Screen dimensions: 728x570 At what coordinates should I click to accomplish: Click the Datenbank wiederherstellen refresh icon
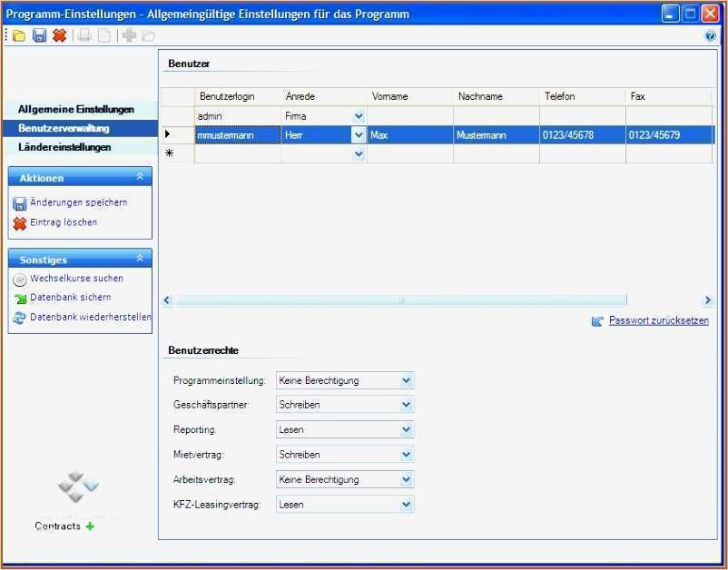point(19,318)
